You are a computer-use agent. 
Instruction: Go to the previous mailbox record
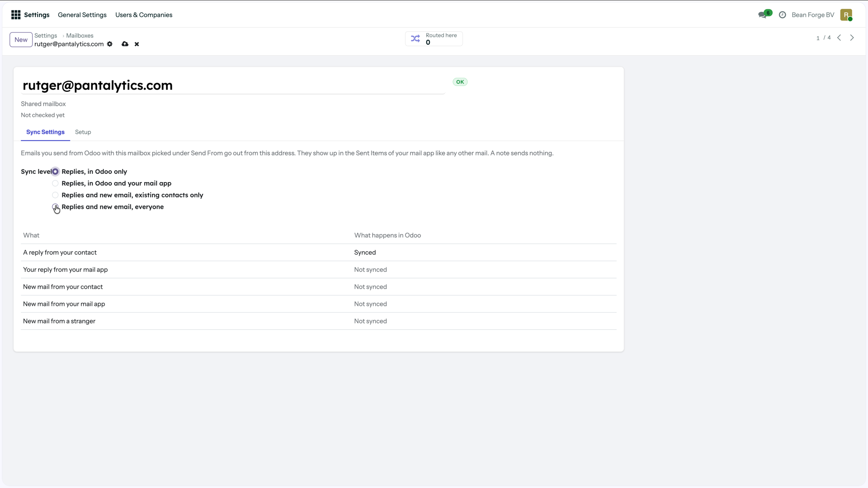(x=839, y=38)
